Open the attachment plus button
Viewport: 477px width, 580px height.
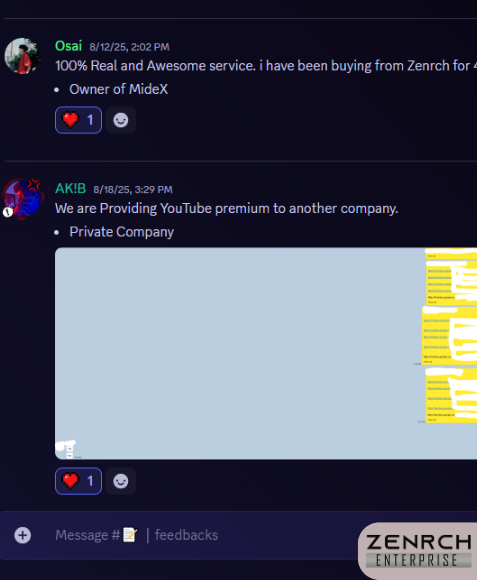pos(23,535)
